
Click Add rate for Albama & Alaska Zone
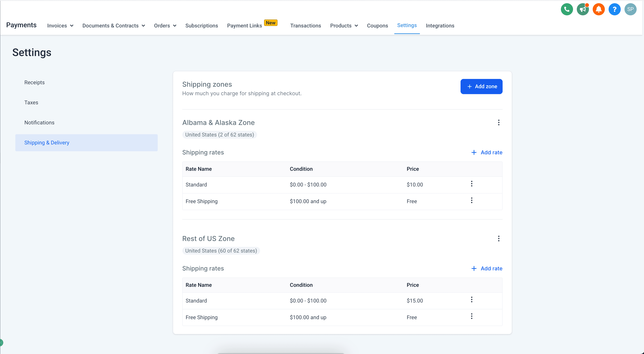(x=487, y=153)
